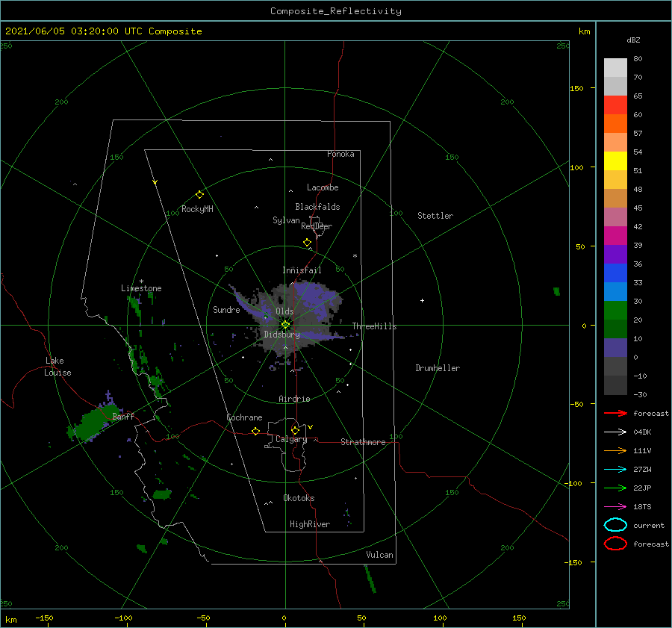Click the red forecast arrow in legend
This screenshot has width=672, height=628.
tap(615, 413)
